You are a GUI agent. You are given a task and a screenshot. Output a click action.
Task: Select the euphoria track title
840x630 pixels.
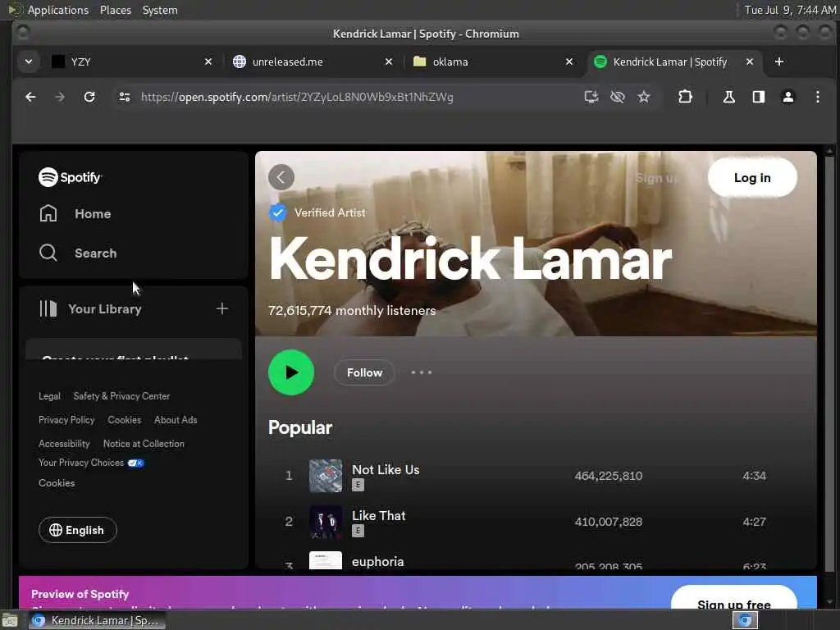click(377, 562)
